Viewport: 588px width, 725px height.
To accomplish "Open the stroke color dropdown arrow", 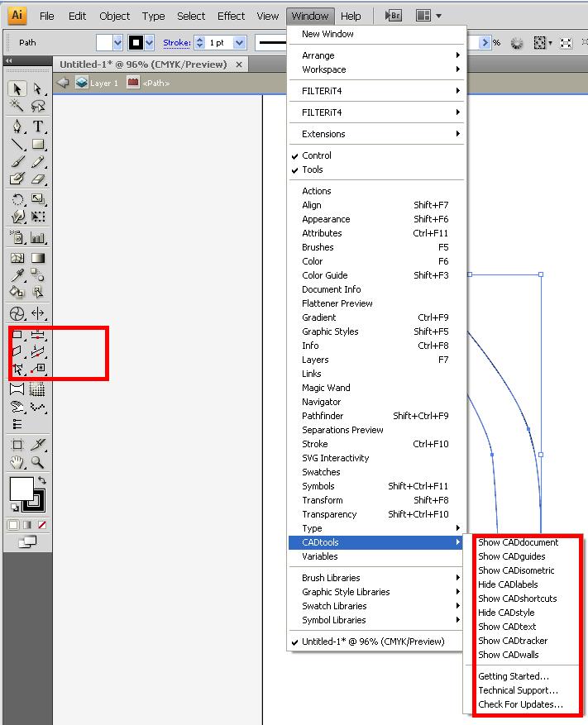I will 149,42.
